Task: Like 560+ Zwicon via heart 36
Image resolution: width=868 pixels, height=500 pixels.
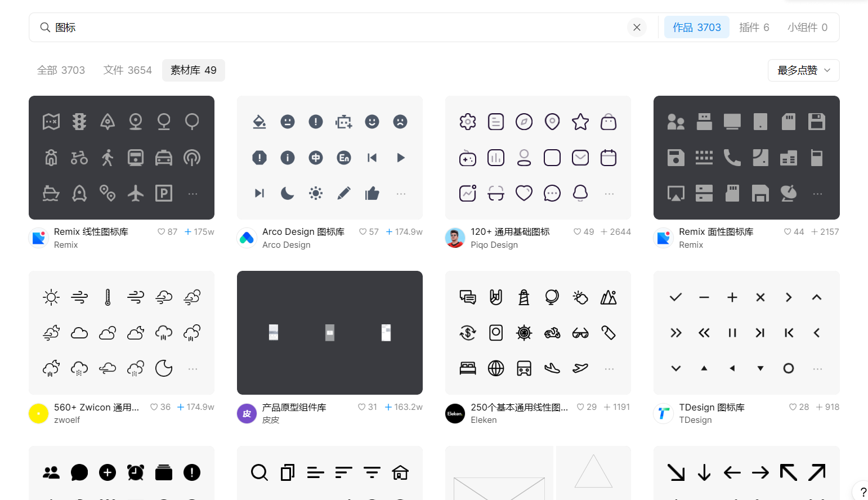Action: click(x=160, y=407)
